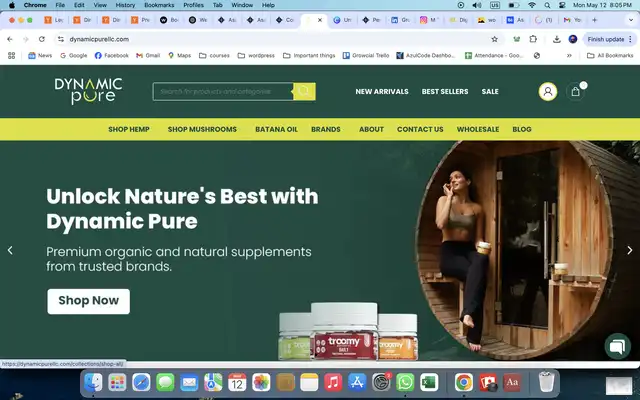Open Facebook bookmark
The height and width of the screenshot is (400, 640).
coord(111,56)
